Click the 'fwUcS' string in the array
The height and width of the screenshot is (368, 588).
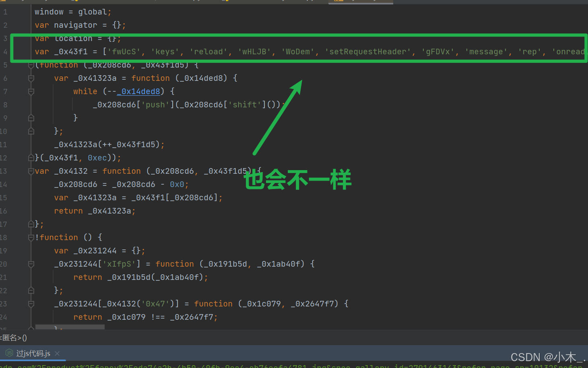pyautogui.click(x=124, y=52)
